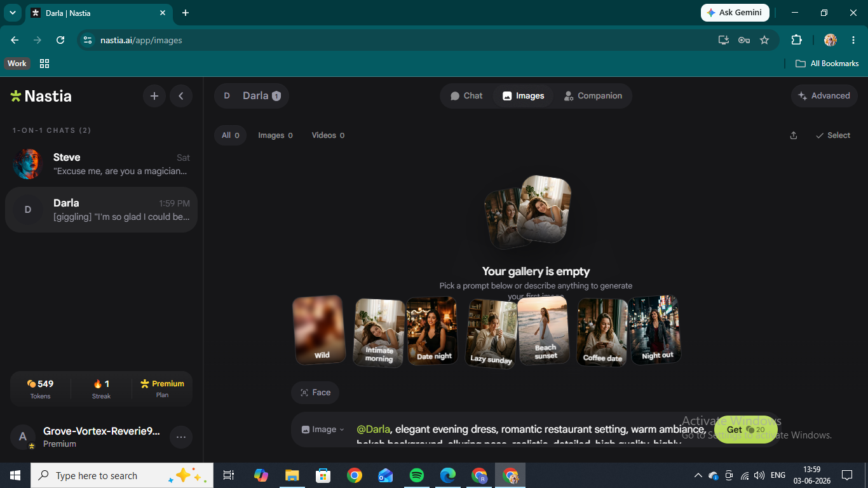868x488 pixels.
Task: Click the account avatar A
Action: pyautogui.click(x=23, y=437)
